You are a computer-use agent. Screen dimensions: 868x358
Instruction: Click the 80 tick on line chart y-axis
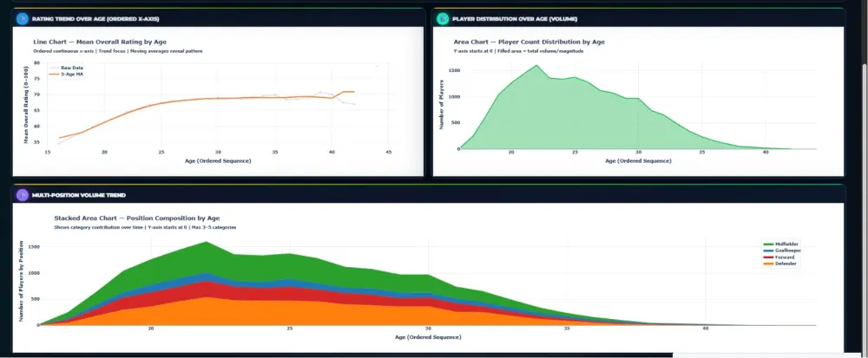click(x=36, y=63)
